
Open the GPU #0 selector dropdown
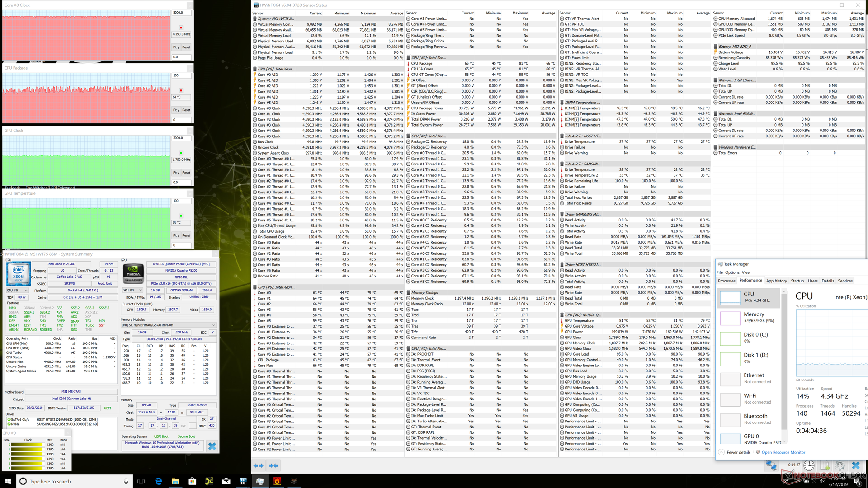[132, 290]
